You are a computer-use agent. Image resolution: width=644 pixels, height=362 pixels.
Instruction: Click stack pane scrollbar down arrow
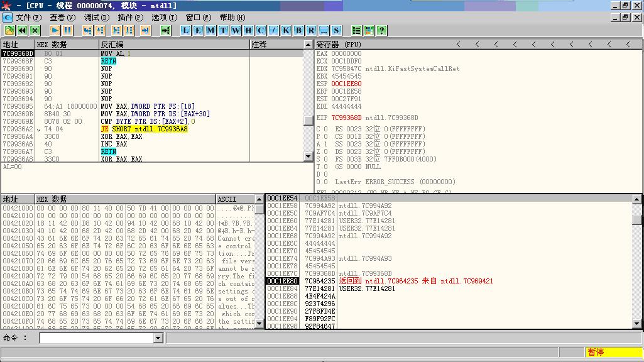pyautogui.click(x=637, y=324)
